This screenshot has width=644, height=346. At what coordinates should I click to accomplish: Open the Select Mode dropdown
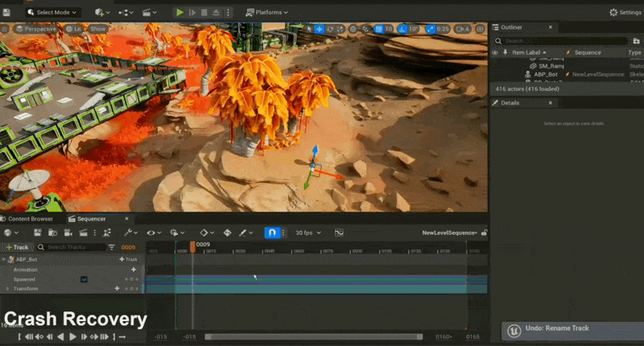tap(53, 12)
